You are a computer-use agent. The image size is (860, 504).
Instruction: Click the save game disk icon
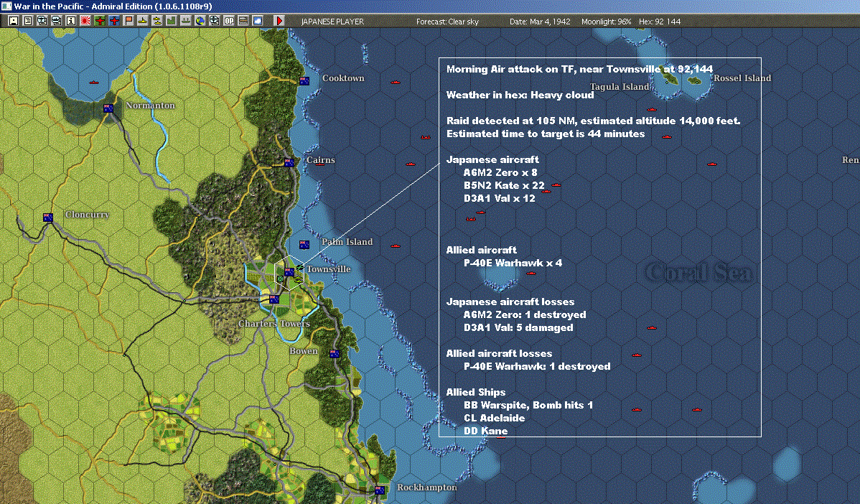pos(14,21)
